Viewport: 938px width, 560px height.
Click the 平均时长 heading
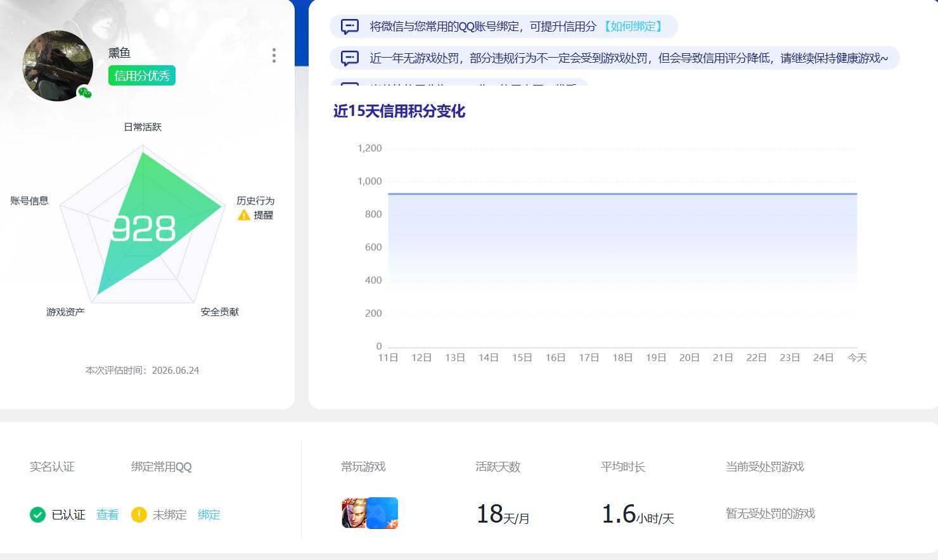[x=623, y=467]
